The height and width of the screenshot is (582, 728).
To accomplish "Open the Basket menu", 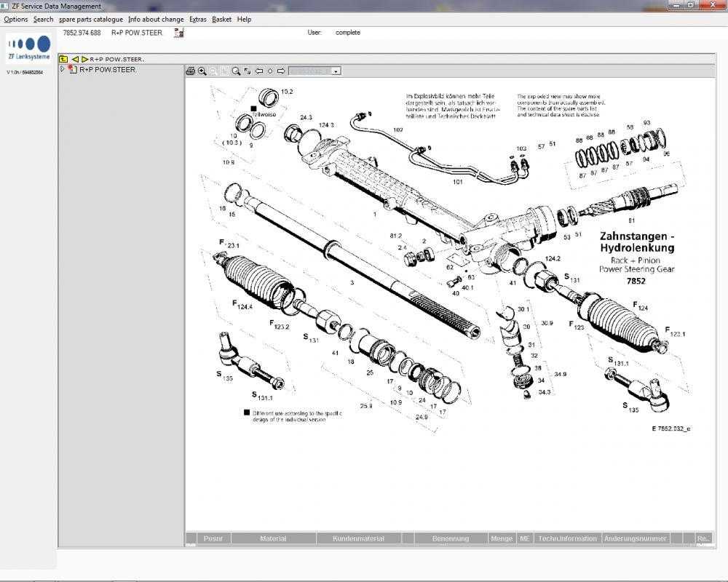I will point(221,20).
